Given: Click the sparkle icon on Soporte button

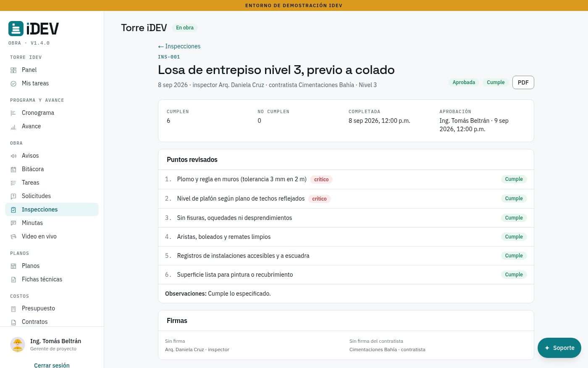Looking at the screenshot, I should pos(547,348).
